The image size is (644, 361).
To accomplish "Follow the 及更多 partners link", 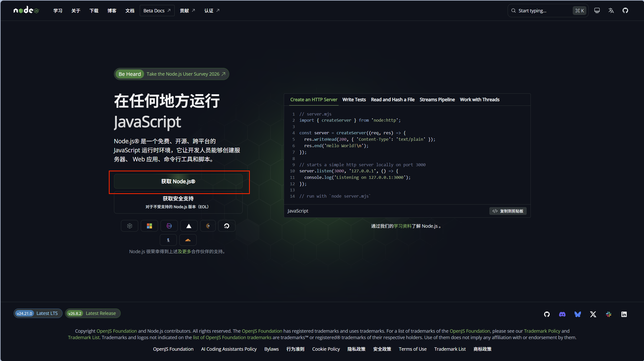I will (184, 251).
